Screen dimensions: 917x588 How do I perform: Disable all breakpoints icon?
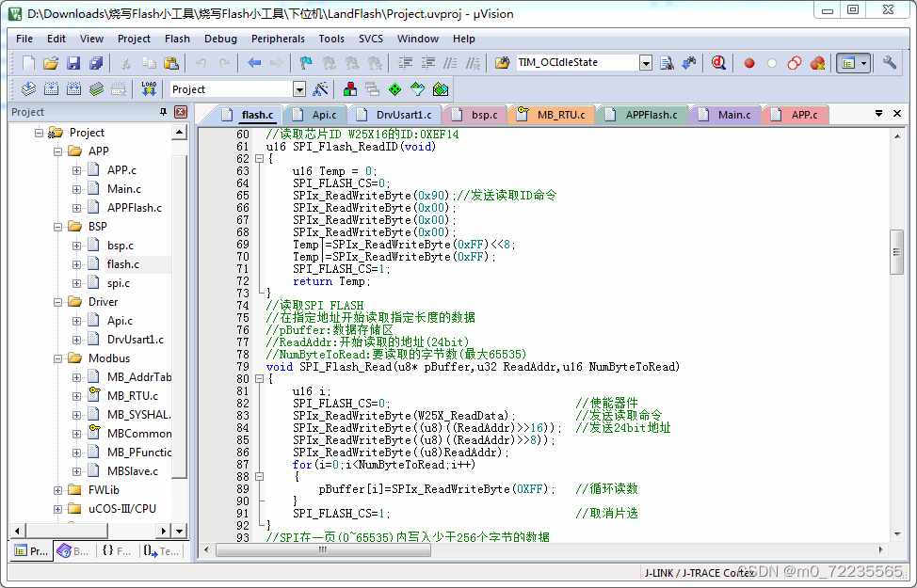795,62
